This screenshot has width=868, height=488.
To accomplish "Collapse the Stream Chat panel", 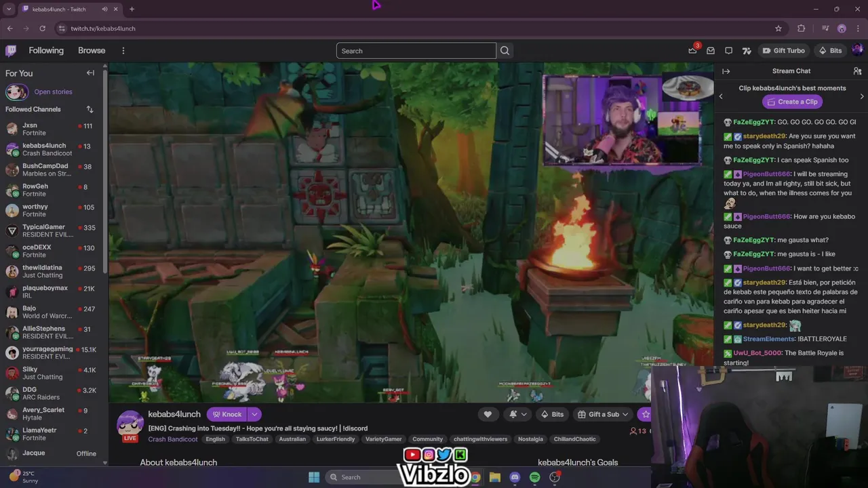I will pos(726,71).
